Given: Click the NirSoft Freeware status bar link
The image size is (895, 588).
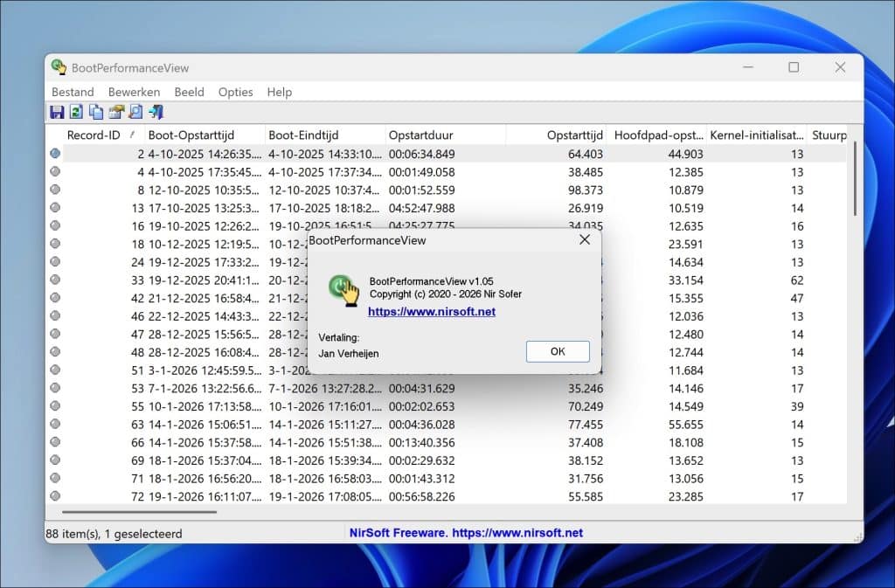Looking at the screenshot, I should tap(466, 533).
